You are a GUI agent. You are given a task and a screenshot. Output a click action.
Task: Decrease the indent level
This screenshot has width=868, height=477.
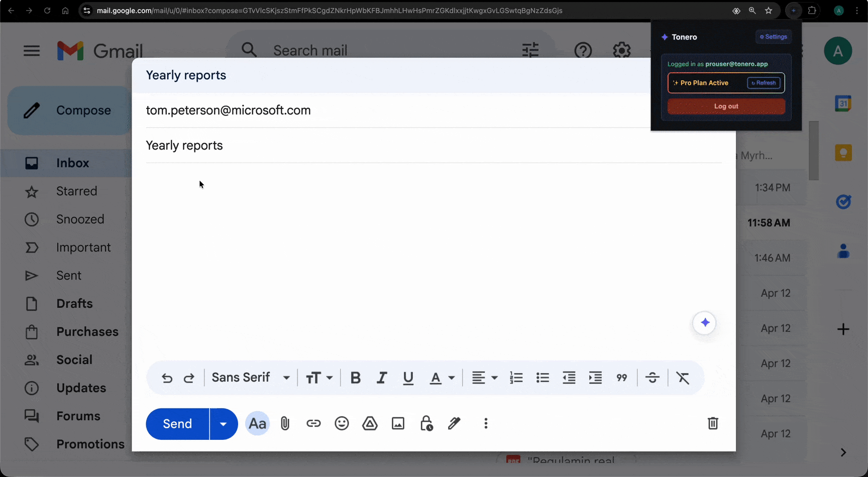(569, 378)
